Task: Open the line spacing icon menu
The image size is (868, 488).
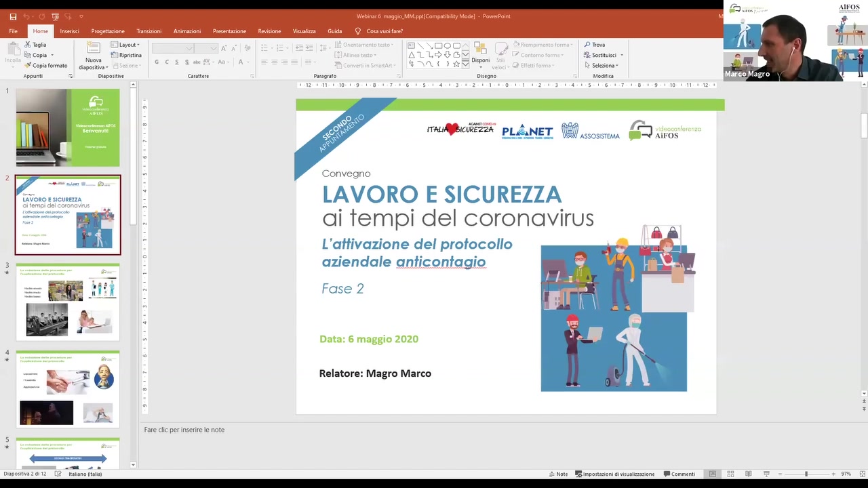Action: [324, 48]
